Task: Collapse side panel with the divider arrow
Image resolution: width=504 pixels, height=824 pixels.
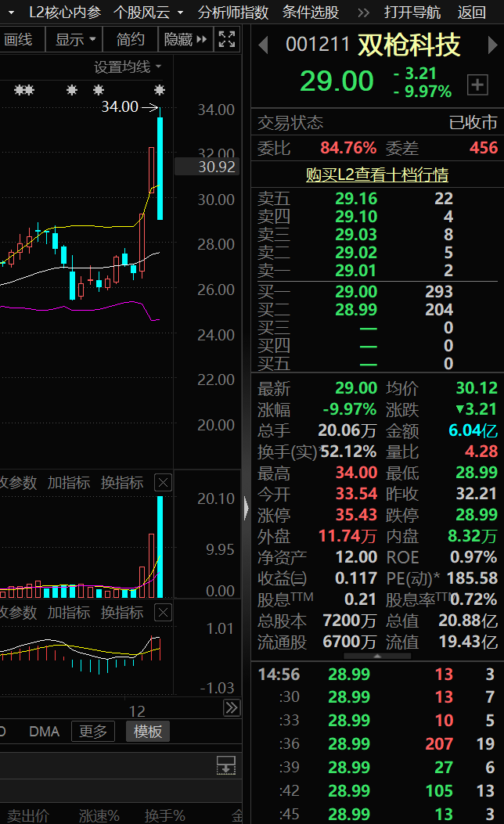Action: (247, 509)
